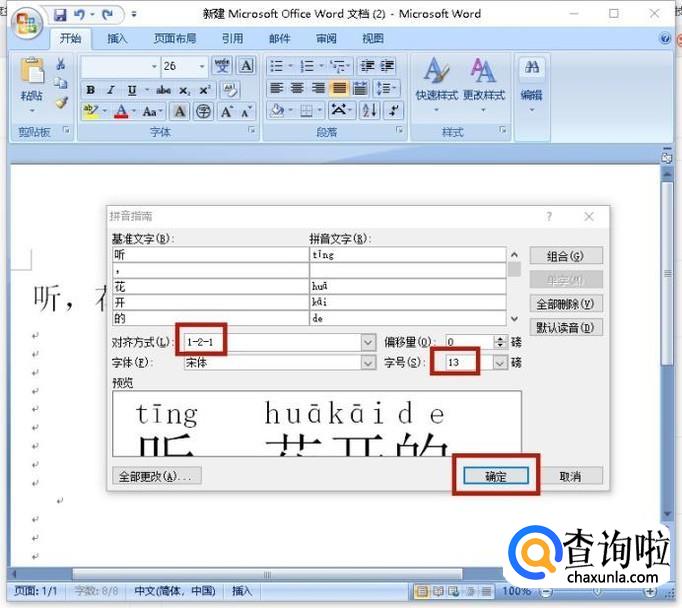Click the 组合(G) button
Screen dimensions: 682x608
(x=566, y=256)
